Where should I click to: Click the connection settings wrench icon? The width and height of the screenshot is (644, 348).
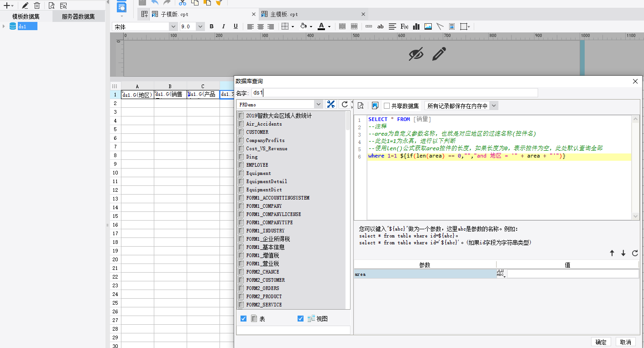pos(331,105)
